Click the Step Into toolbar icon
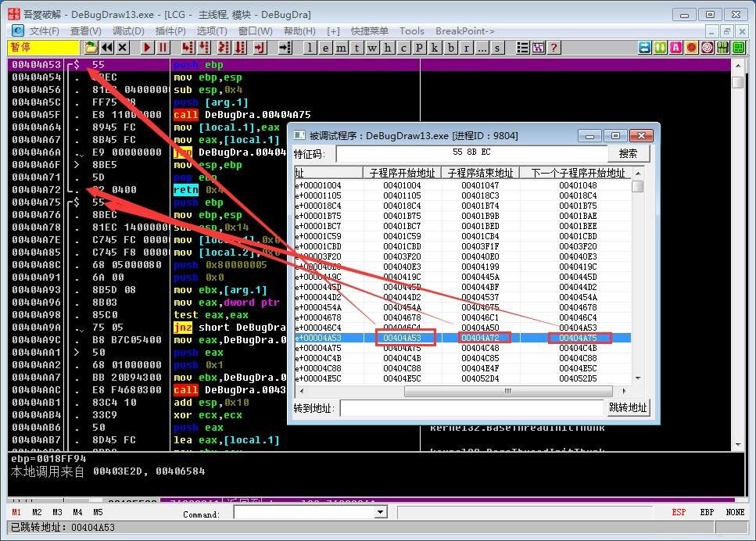756x541 pixels. [x=188, y=47]
